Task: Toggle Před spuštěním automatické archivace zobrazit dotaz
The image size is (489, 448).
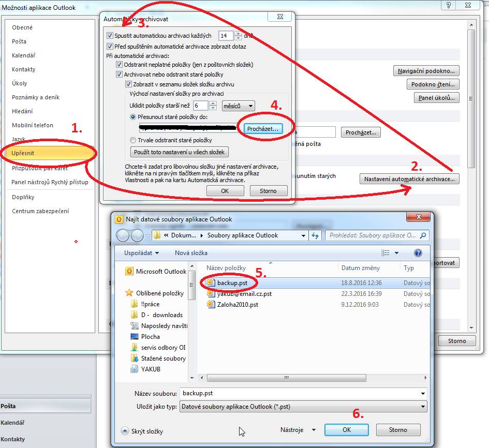Action: (x=110, y=47)
